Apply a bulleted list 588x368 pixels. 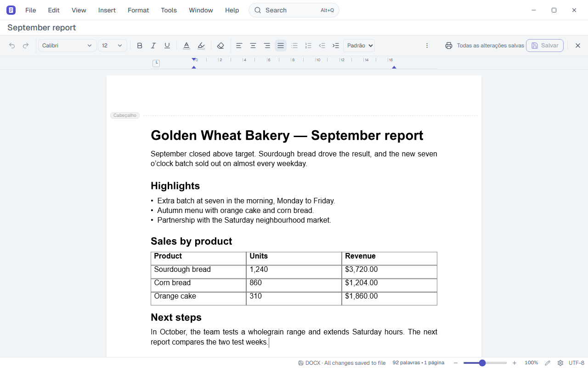(294, 46)
